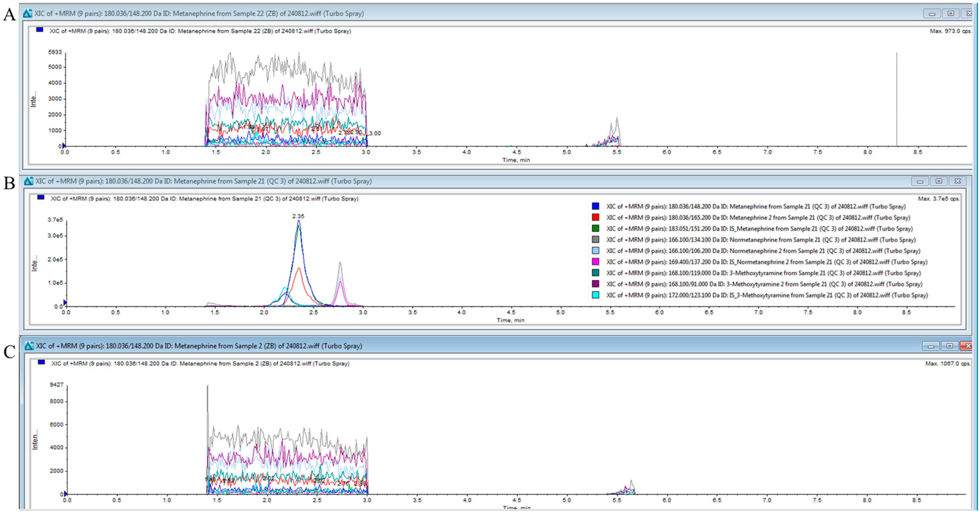Click the Sample 21 QC 3 window title icon

(29, 181)
